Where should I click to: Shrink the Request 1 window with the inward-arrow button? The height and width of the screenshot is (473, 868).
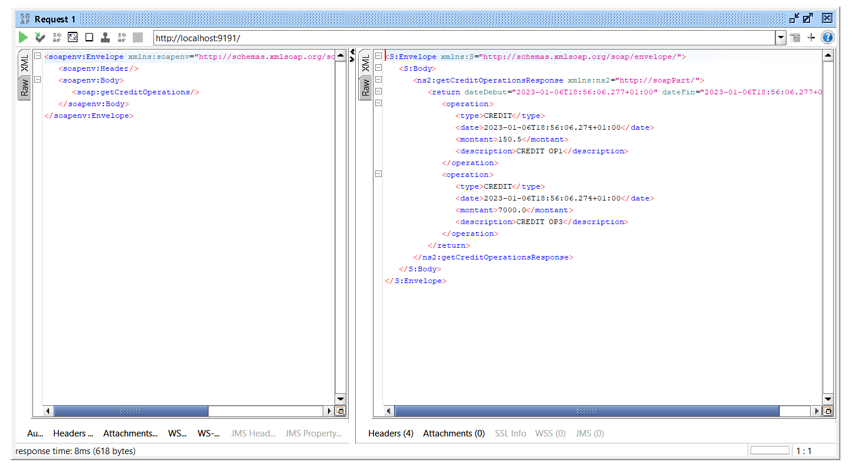pyautogui.click(x=794, y=18)
